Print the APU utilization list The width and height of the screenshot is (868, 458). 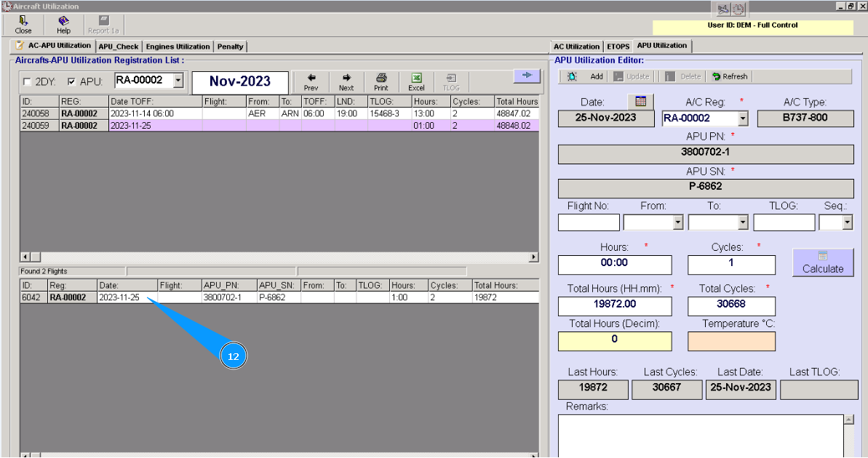pyautogui.click(x=381, y=81)
